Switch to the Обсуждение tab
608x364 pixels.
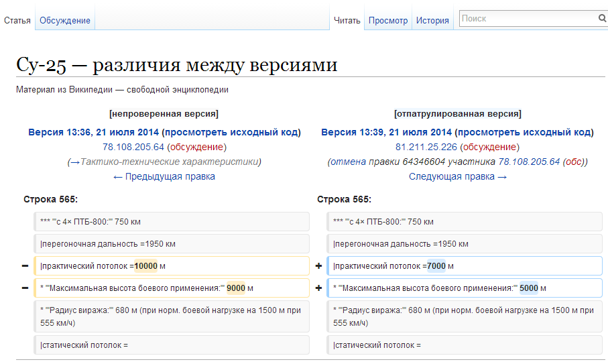(65, 21)
